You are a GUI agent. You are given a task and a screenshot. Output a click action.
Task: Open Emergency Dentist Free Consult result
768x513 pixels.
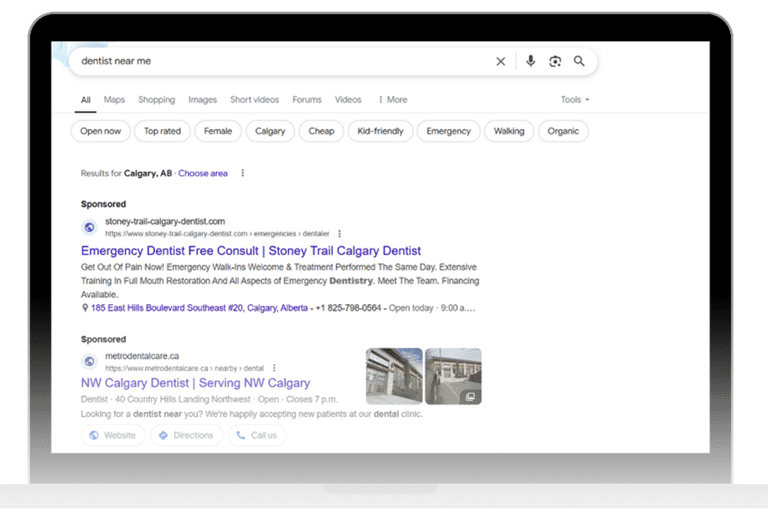pos(251,251)
